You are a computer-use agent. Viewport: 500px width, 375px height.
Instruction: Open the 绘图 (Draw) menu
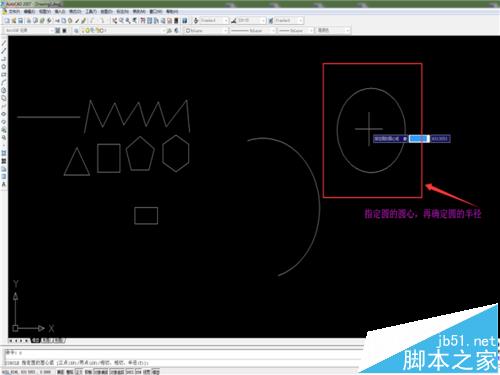[107, 12]
